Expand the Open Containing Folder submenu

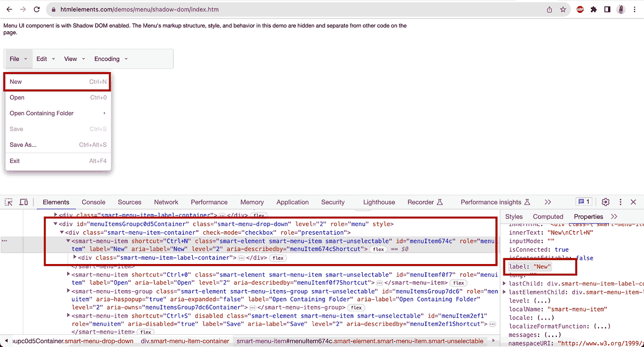point(58,113)
